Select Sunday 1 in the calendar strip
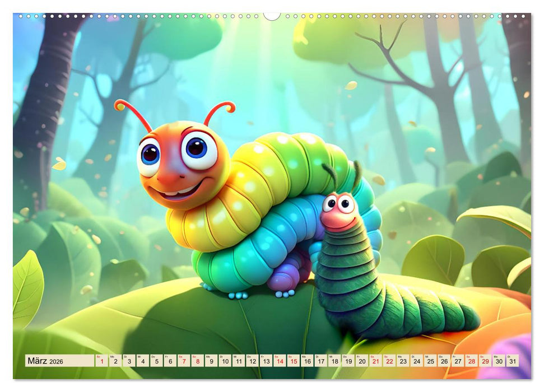 pos(101,361)
